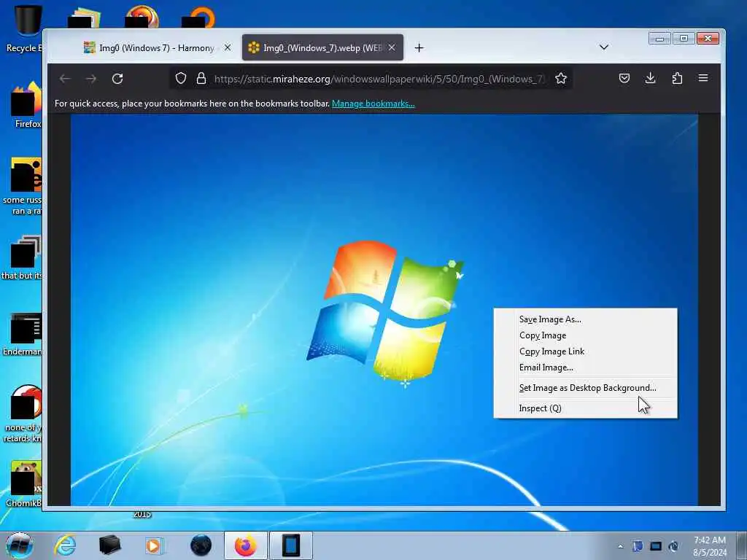Show hidden system tray icons arrow
The height and width of the screenshot is (560, 747).
[x=620, y=546]
